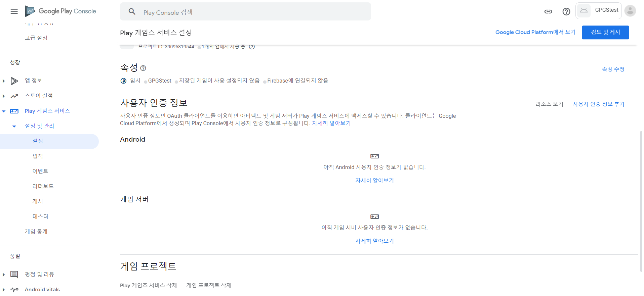Click the Play 게임즈 서비스 gamepad icon
This screenshot has width=644, height=296.
pyautogui.click(x=14, y=111)
